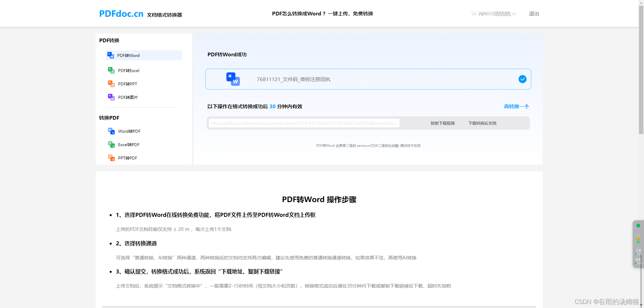Click the PDF转Word 操作步骤 heading
The width and height of the screenshot is (644, 308).
coord(319,199)
